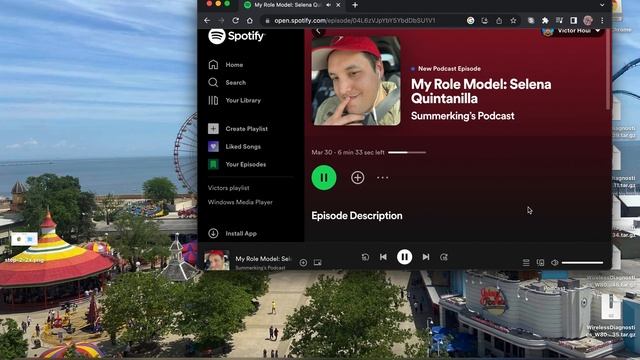Open Your Episodes bookmark icon

pyautogui.click(x=213, y=164)
